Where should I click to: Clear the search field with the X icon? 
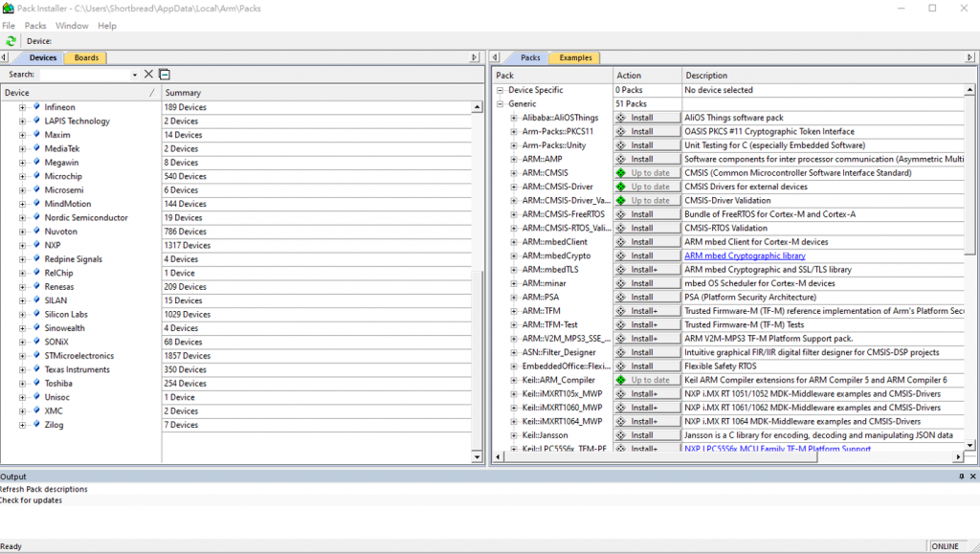click(x=148, y=75)
